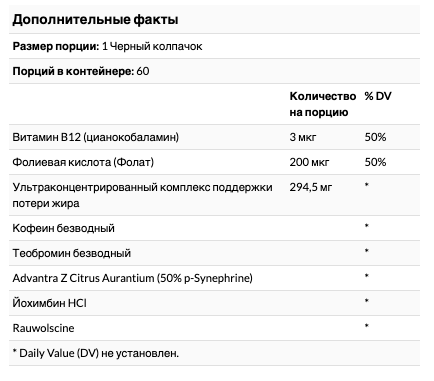Click the 'Rauwolscine' ingredient label

click(x=43, y=328)
